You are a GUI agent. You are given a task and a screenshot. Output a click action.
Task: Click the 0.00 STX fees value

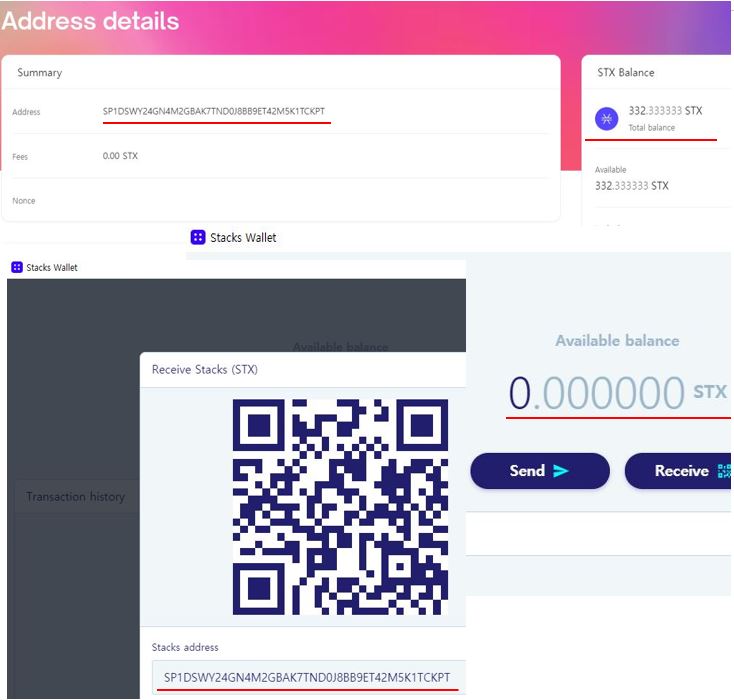click(120, 156)
